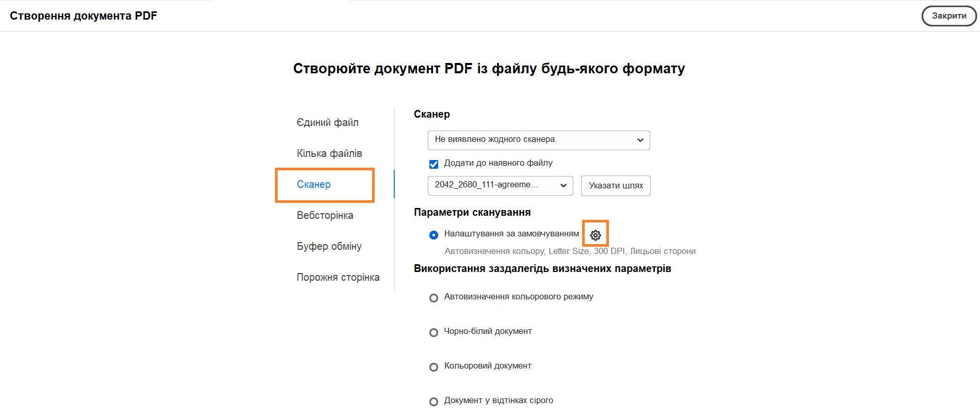
Task: Choose the "Порожня сторінка" tab
Action: [x=338, y=277]
